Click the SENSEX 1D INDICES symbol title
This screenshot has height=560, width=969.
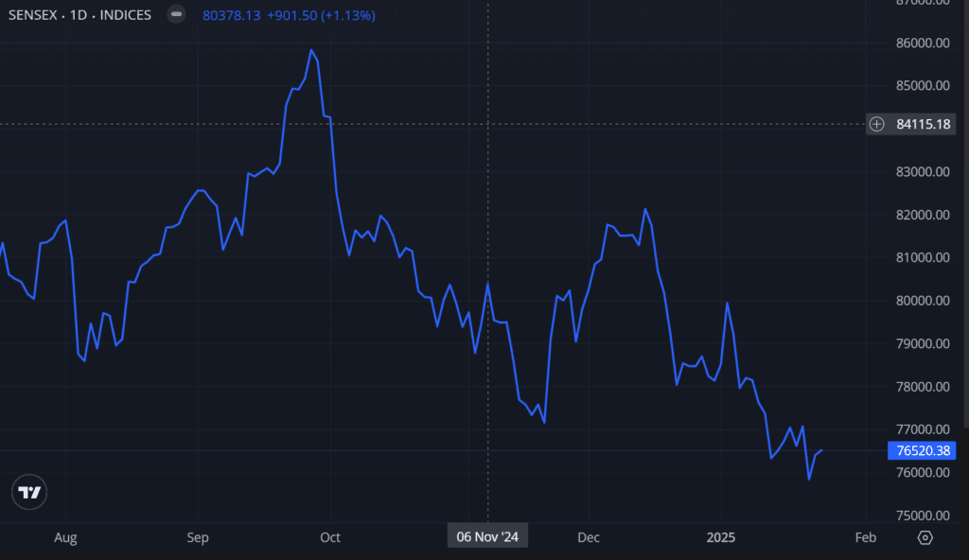(x=79, y=15)
